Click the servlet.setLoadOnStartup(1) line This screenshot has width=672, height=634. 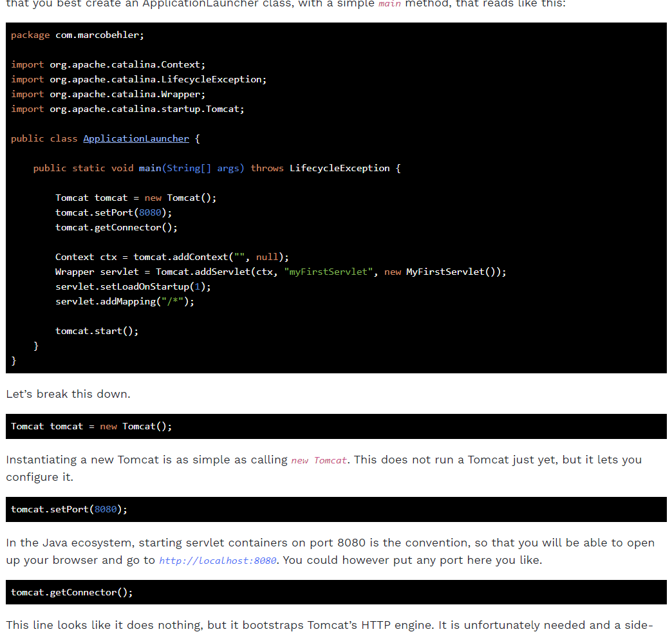[x=133, y=286]
